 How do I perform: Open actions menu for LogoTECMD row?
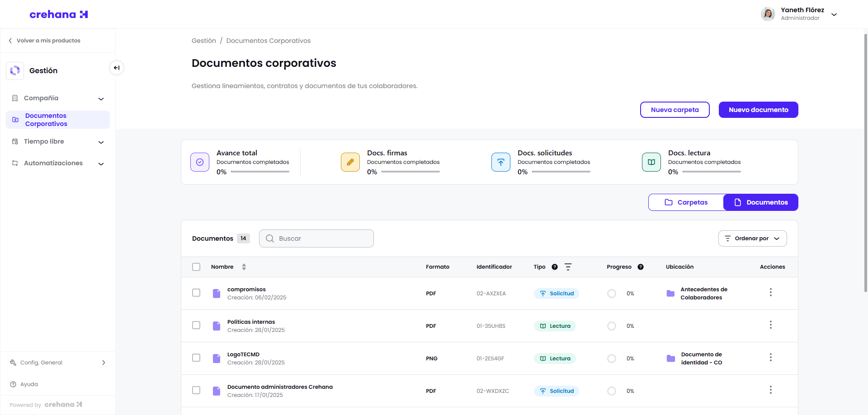[x=771, y=357]
